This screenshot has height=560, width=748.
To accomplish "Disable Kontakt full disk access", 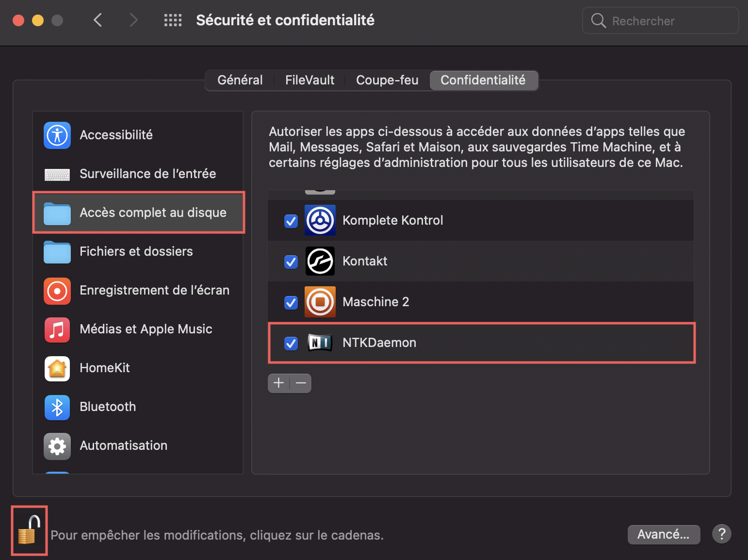I will pos(291,262).
